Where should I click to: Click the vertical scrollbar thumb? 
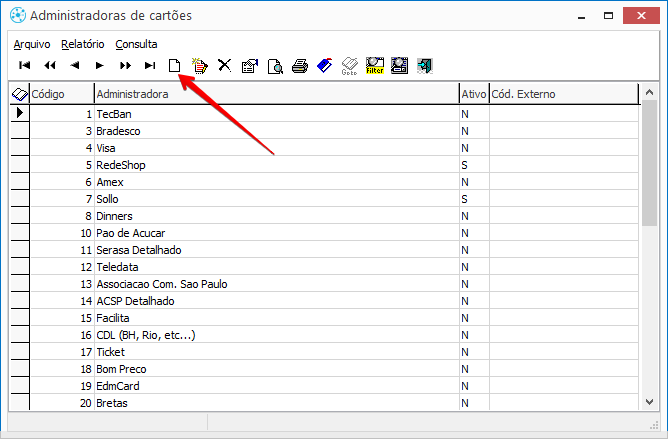649,163
